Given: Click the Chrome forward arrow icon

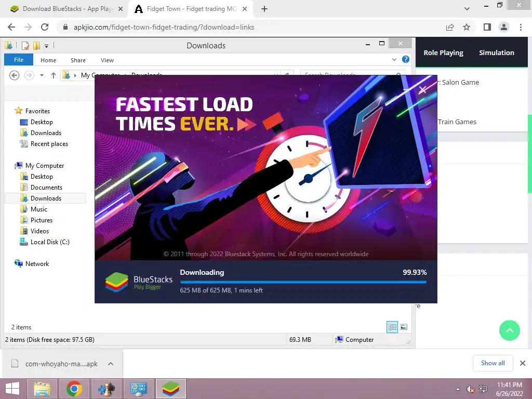Looking at the screenshot, I should [x=28, y=27].
